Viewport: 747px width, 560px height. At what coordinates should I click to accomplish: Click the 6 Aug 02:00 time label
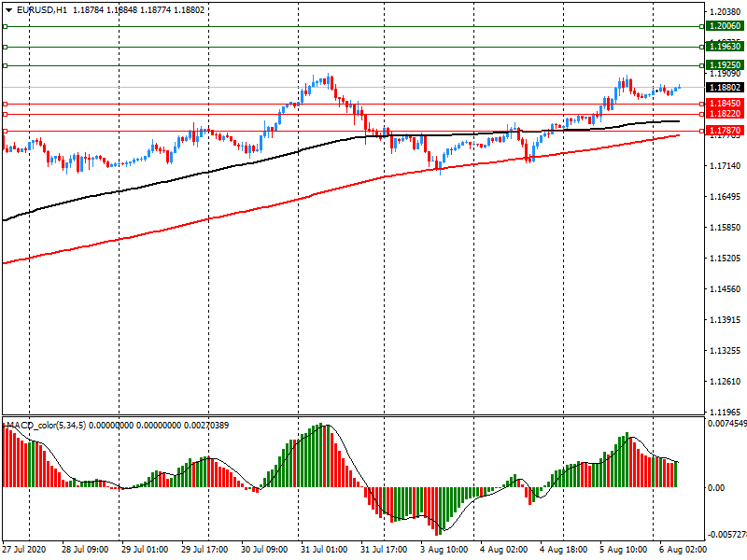point(684,550)
